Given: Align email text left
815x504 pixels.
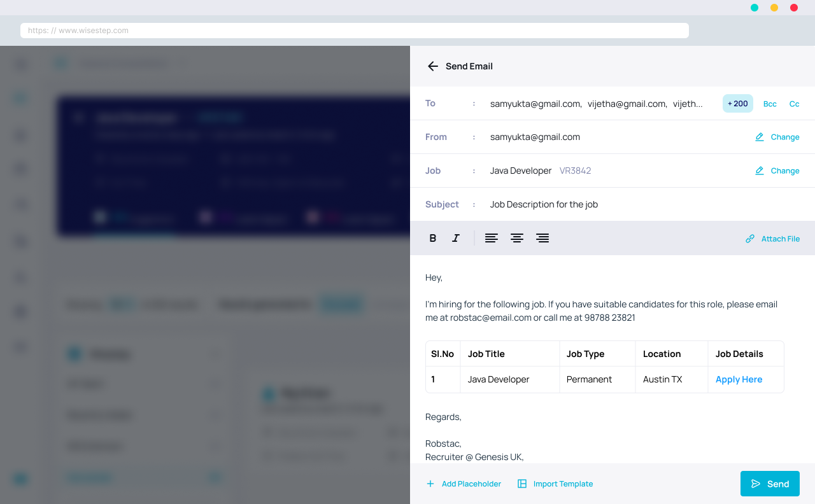Looking at the screenshot, I should pyautogui.click(x=492, y=238).
